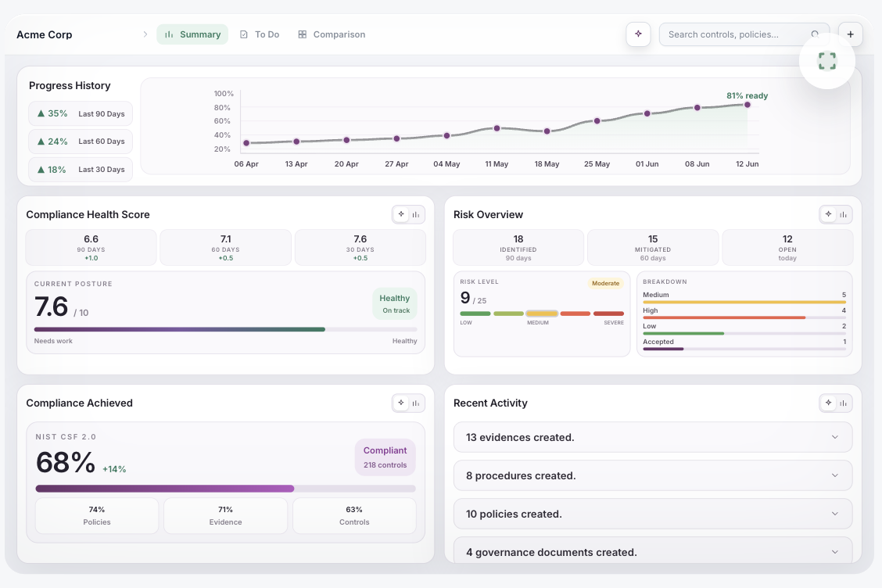Click the 7.1 60 days score tile
Image resolution: width=882 pixels, height=588 pixels.
pyautogui.click(x=225, y=248)
